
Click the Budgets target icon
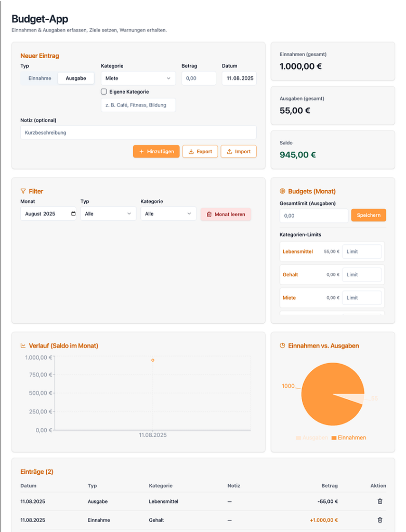pyautogui.click(x=282, y=191)
